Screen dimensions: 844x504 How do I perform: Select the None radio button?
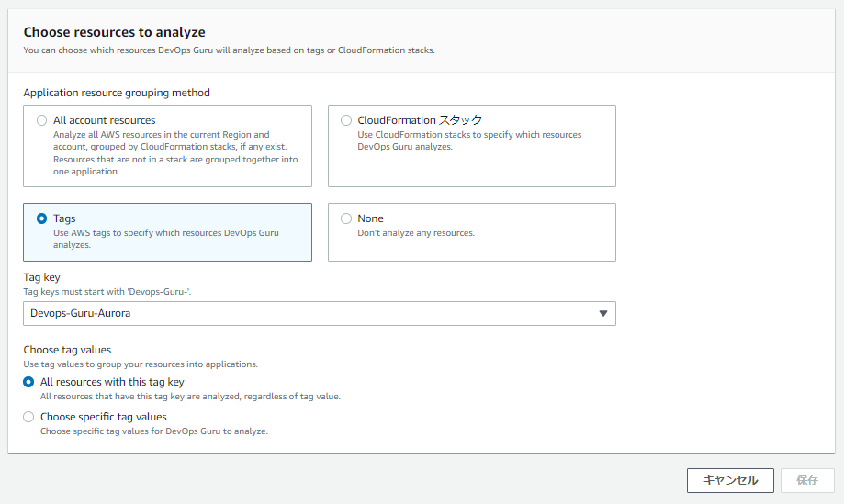click(346, 218)
